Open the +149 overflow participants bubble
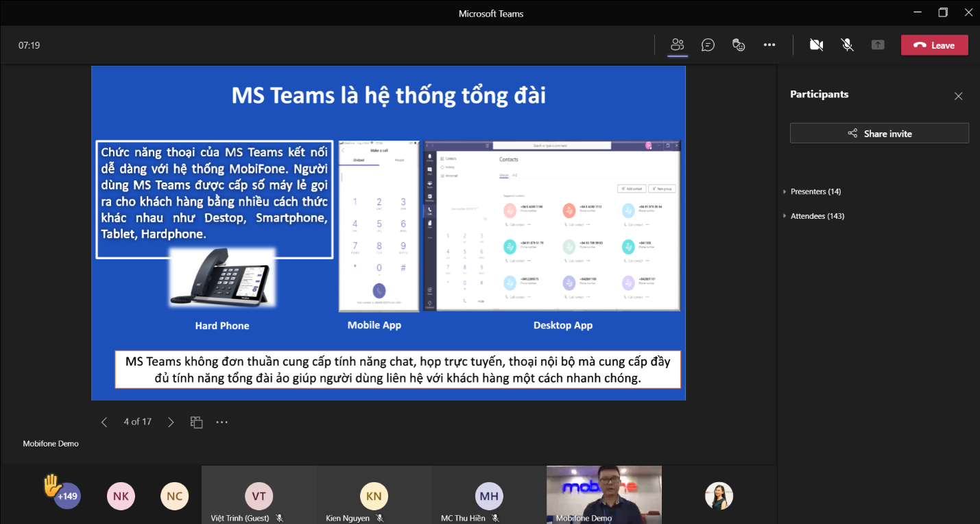Viewport: 980px width, 524px height. (x=67, y=496)
